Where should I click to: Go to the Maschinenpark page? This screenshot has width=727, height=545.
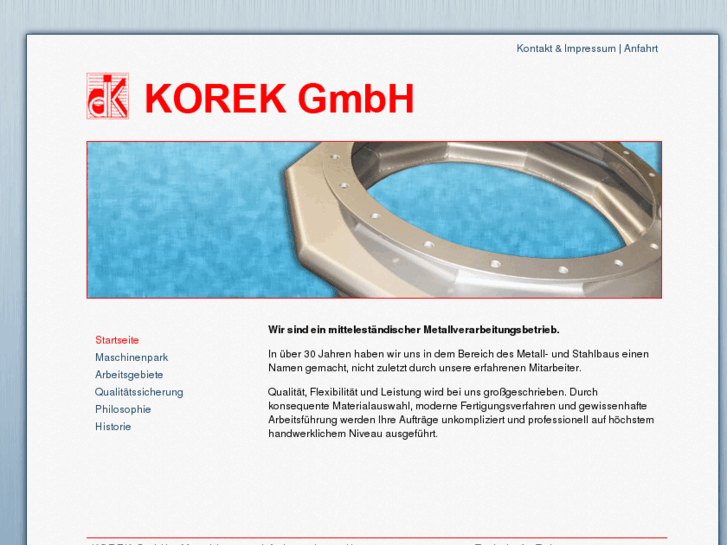[x=132, y=357]
